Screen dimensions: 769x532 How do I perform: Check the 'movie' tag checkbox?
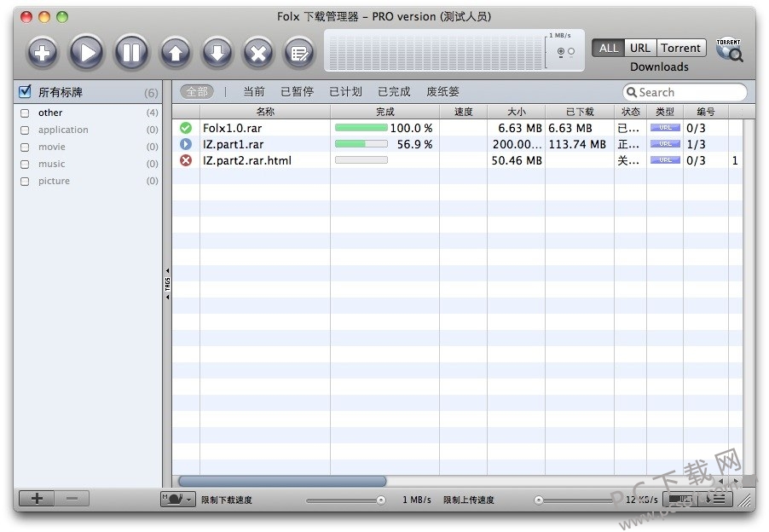25,147
